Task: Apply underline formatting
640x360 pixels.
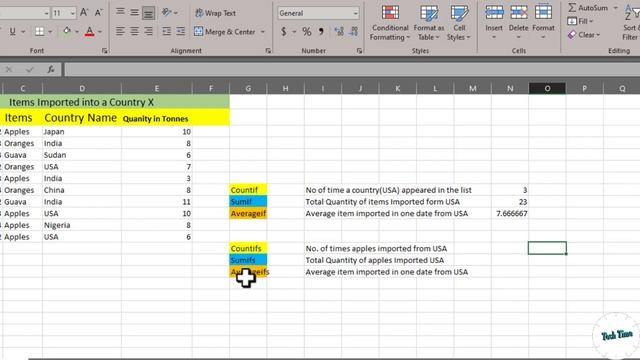Action: pos(13,31)
